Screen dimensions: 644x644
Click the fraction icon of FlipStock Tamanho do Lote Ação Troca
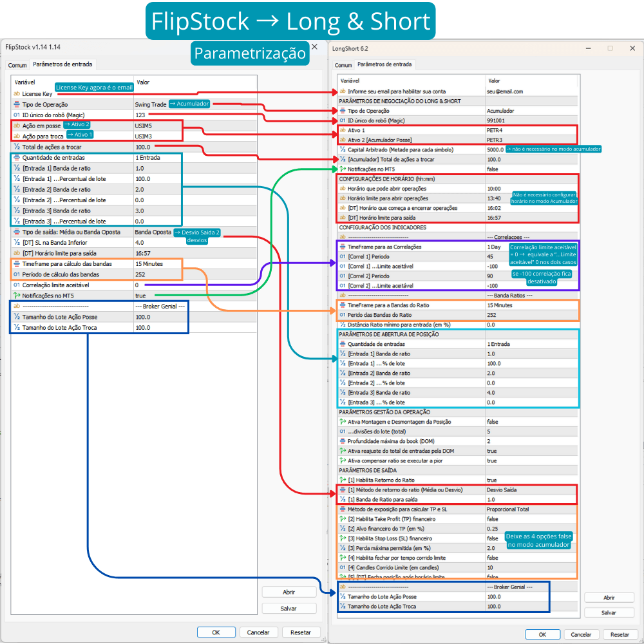[x=17, y=327]
